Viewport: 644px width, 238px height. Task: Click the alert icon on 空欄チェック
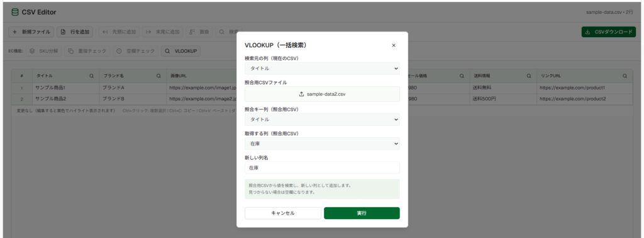click(119, 52)
